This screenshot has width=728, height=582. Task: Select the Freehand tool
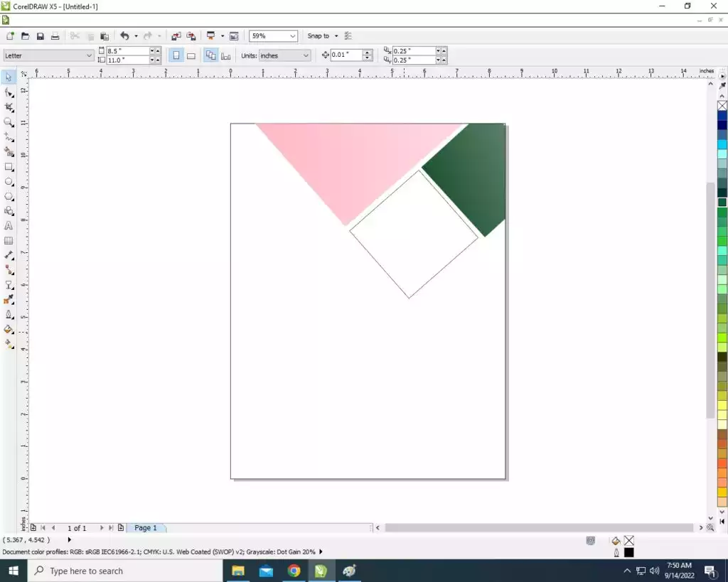tap(9, 137)
